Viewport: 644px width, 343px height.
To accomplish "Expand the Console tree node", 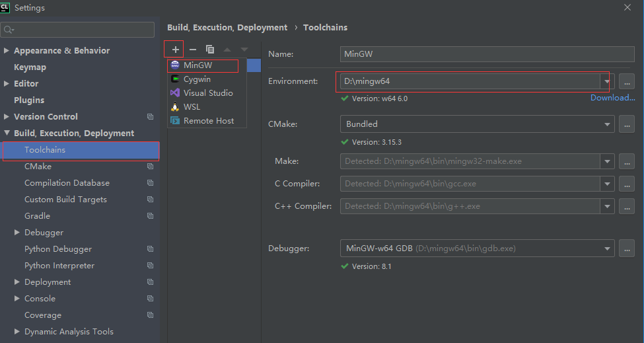I will pyautogui.click(x=17, y=299).
